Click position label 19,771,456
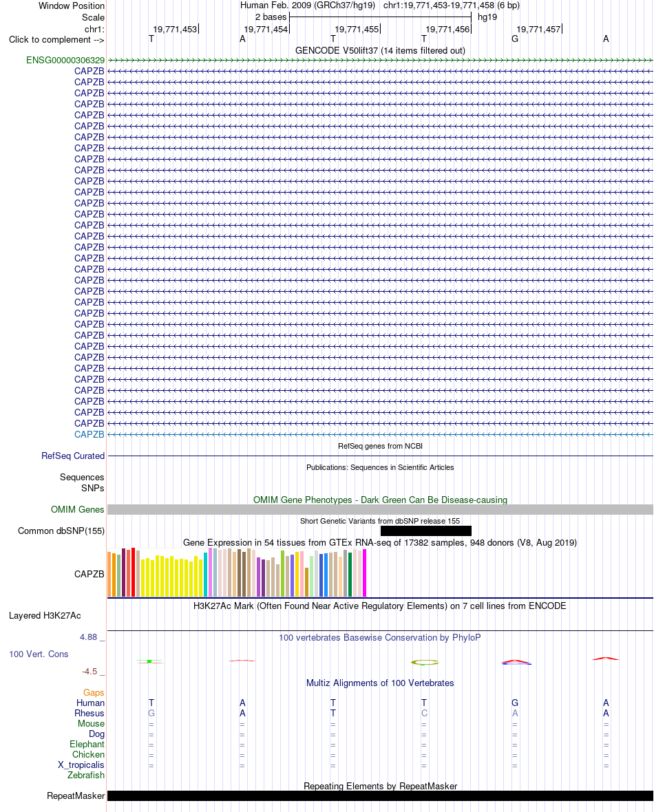The height and width of the screenshot is (812, 654). point(447,30)
